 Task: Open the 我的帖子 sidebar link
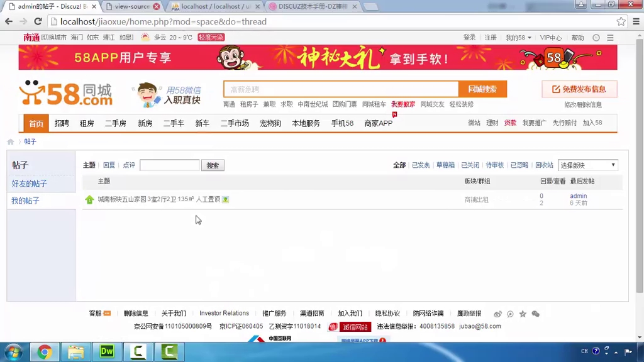(x=25, y=200)
